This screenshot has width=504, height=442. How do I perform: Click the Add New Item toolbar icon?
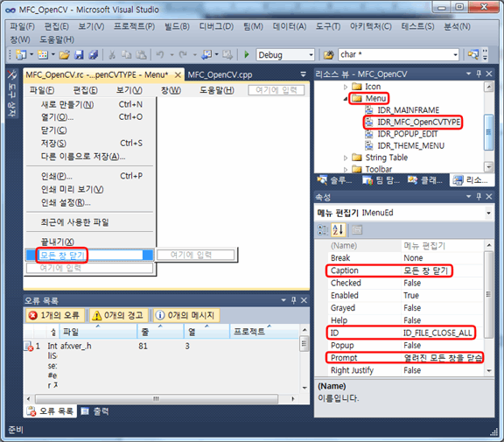click(43, 54)
